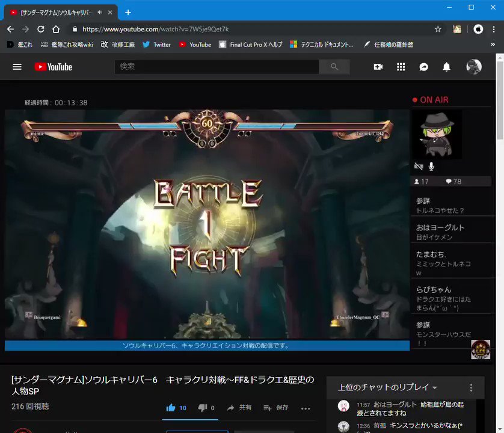504x433 pixels.
Task: Click the らびちゃん comment entry
Action: pyautogui.click(x=451, y=299)
